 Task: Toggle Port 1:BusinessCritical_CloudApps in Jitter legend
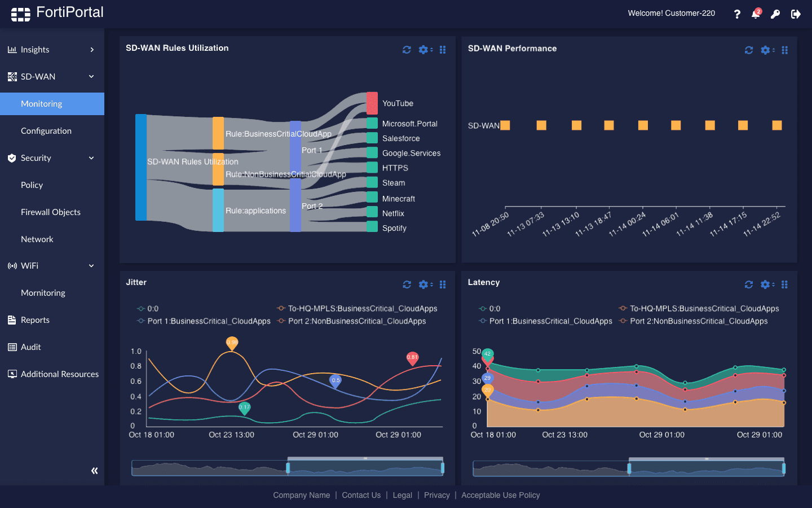(204, 321)
